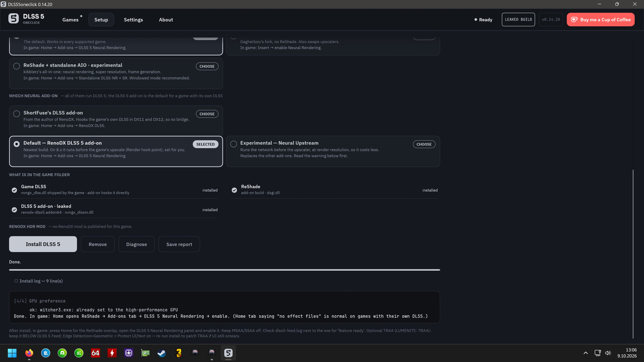Viewport: 644px width, 362px height.
Task: Open Firefox from the taskbar
Action: [x=29, y=353]
